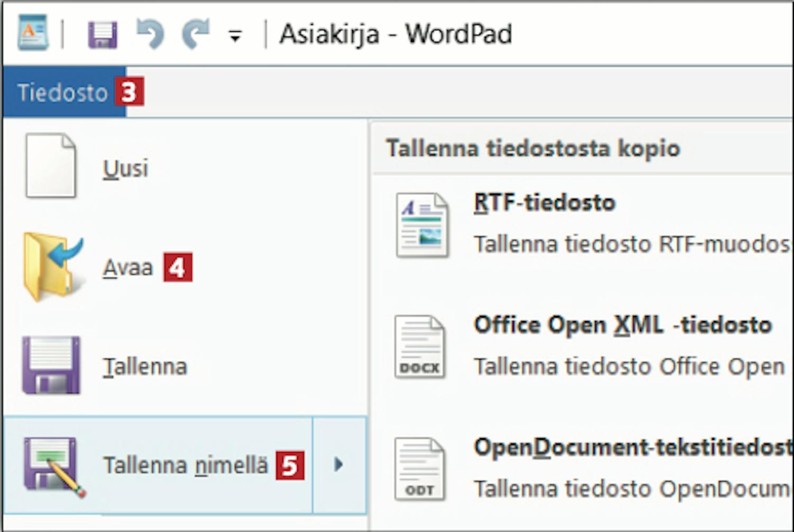The width and height of the screenshot is (794, 532).
Task: Click the RTF document icon
Action: (422, 226)
